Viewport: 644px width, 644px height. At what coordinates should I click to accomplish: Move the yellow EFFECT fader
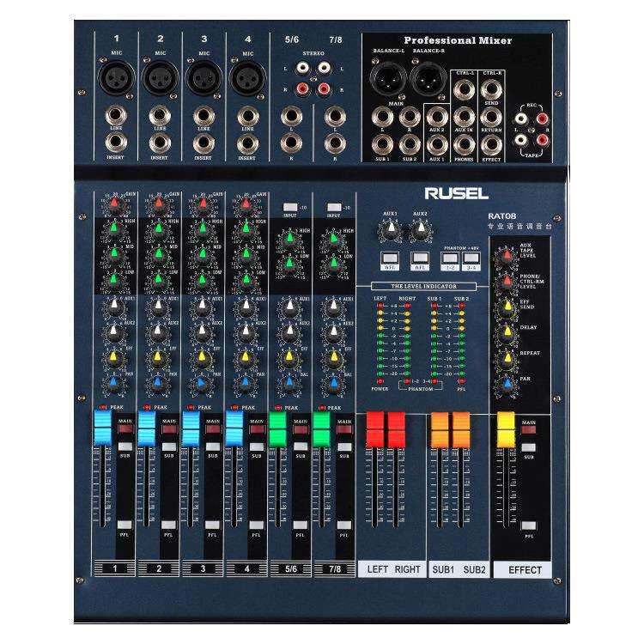(x=506, y=430)
